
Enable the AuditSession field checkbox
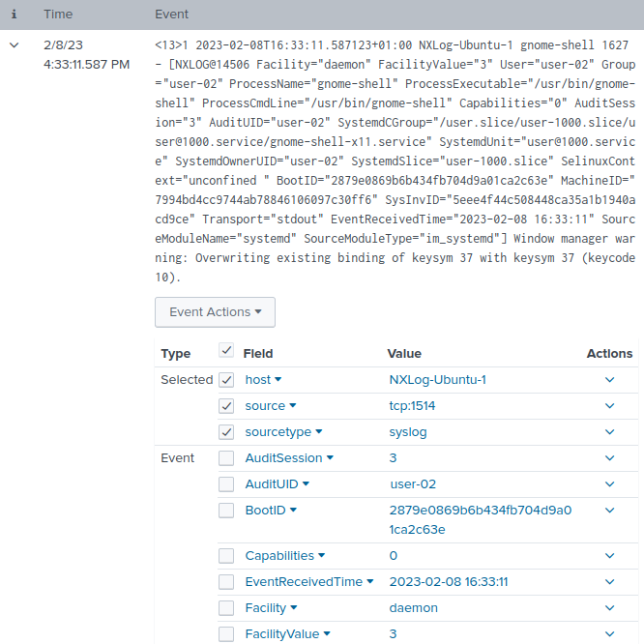tap(226, 458)
